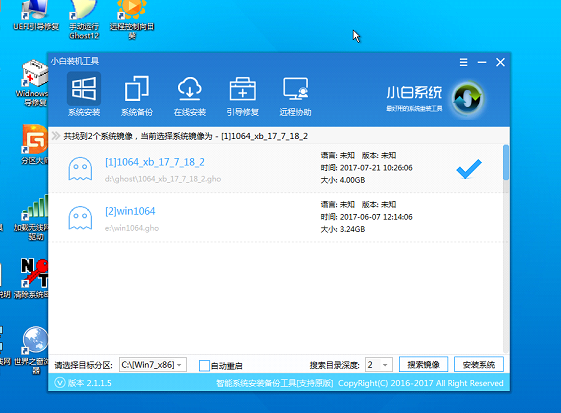Close the 小白装机工具 window
The height and width of the screenshot is (413, 561).
pyautogui.click(x=500, y=62)
